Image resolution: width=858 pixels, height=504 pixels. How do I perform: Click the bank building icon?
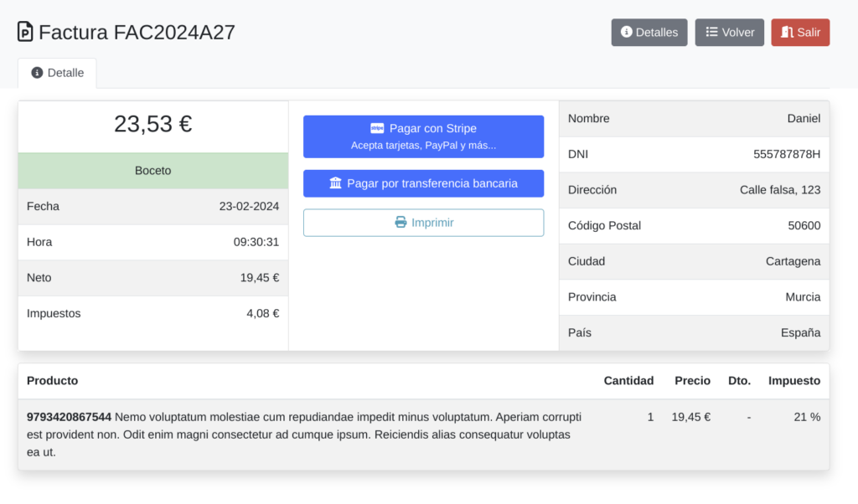click(x=336, y=183)
